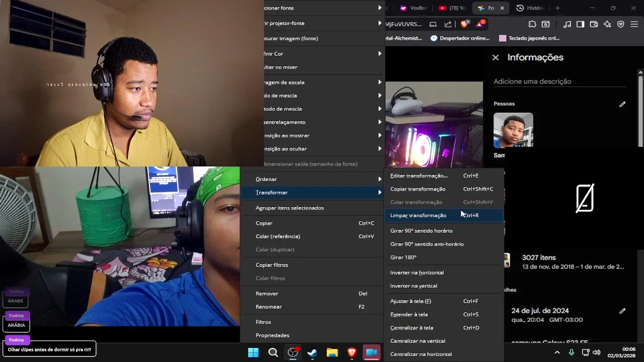The height and width of the screenshot is (362, 644).
Task: Open the volume tray icon
Action: point(597,352)
